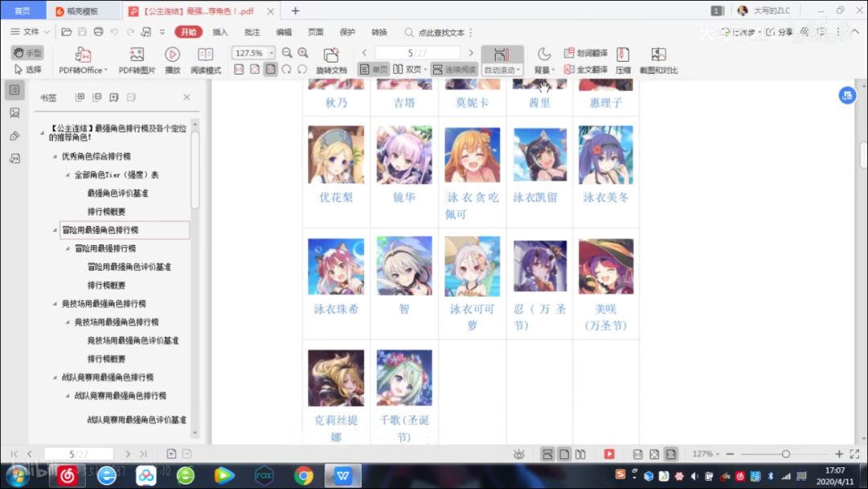Click the 旋转文档 rotate document tool

click(x=331, y=60)
